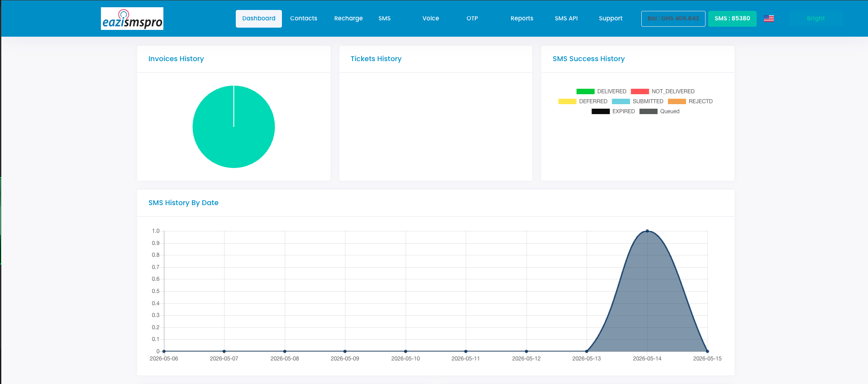Click the 2026-05-10 data point
The width and height of the screenshot is (868, 384).
[405, 351]
